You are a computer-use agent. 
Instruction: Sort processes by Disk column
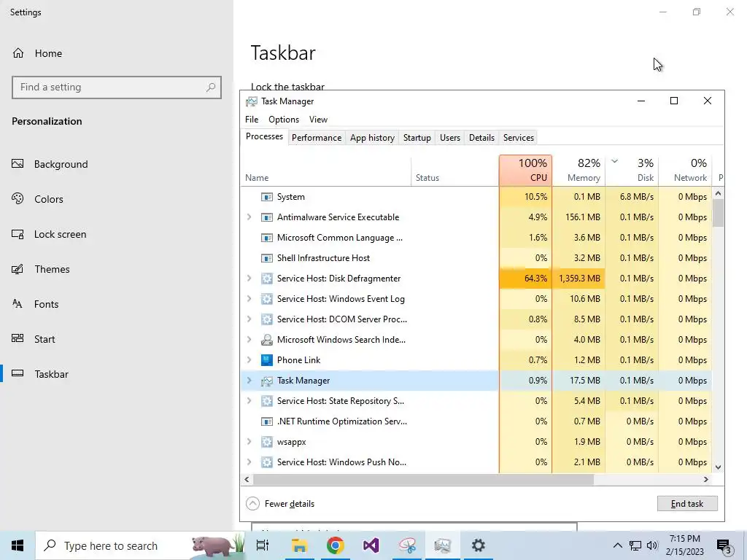tap(632, 171)
